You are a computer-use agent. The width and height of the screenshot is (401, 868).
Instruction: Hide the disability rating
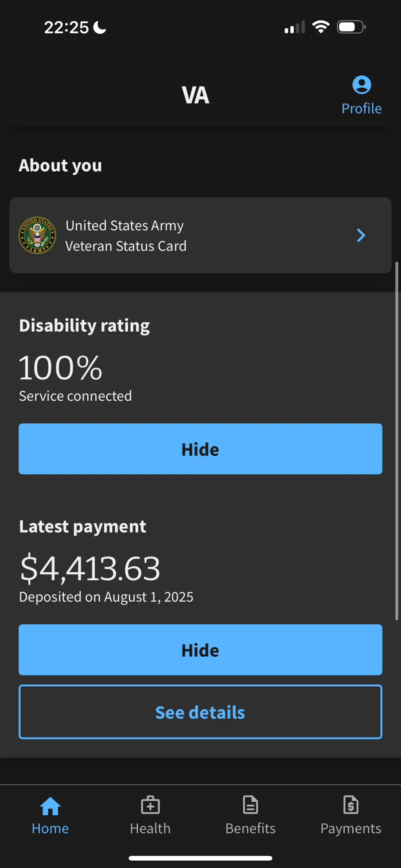tap(200, 449)
